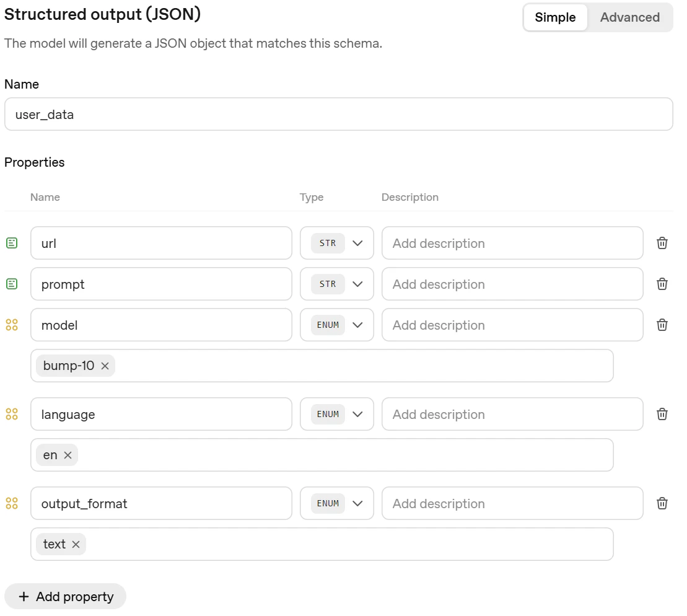687x616 pixels.
Task: Change the model property type dropdown
Action: (336, 325)
